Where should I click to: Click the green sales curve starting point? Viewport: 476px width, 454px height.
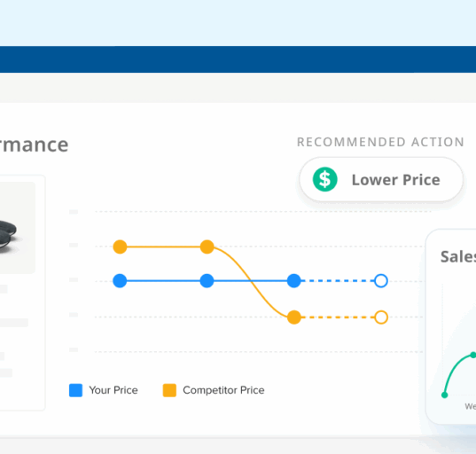(x=444, y=395)
